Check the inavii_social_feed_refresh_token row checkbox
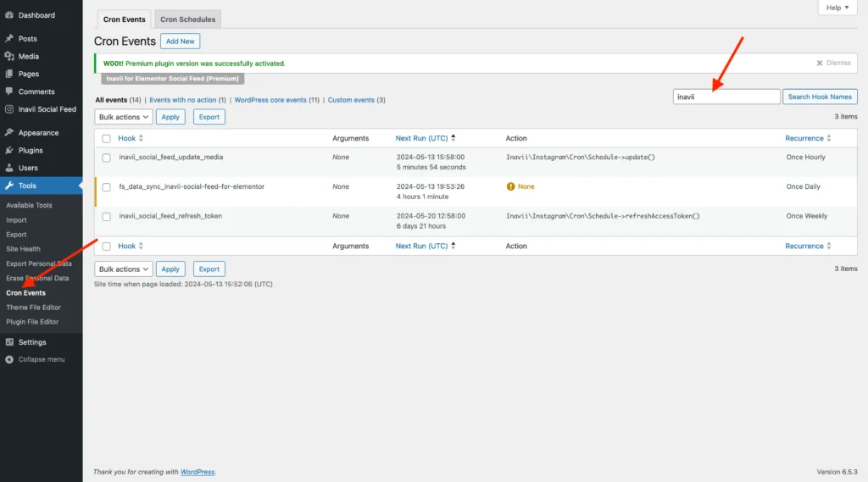The image size is (868, 482). 106,216
